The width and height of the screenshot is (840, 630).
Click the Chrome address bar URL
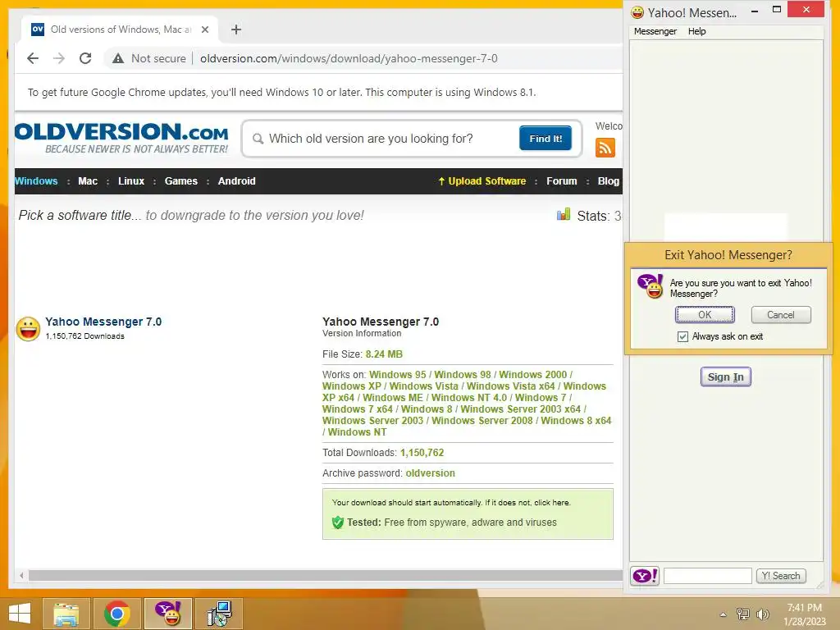[349, 58]
